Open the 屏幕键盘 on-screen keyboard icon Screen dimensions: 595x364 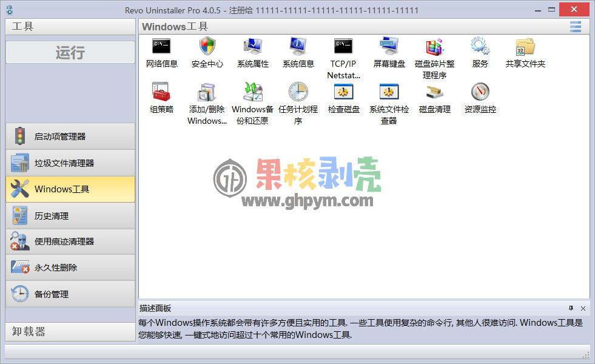pyautogui.click(x=389, y=52)
